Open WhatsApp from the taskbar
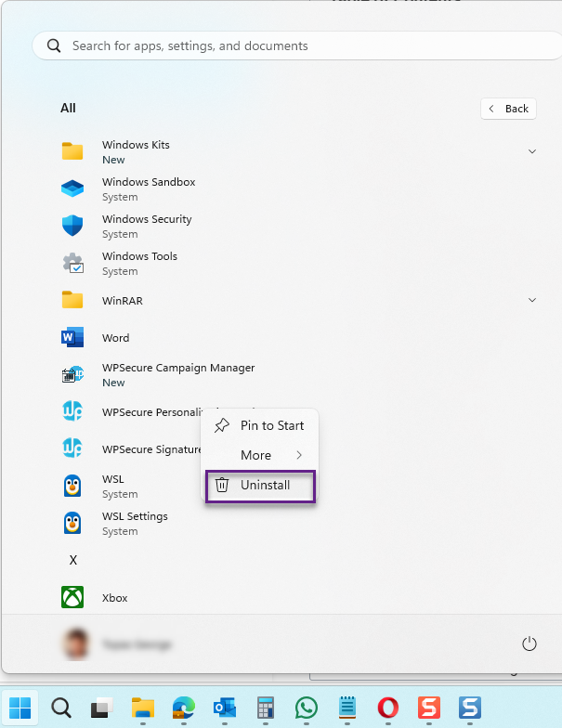 [x=307, y=708]
